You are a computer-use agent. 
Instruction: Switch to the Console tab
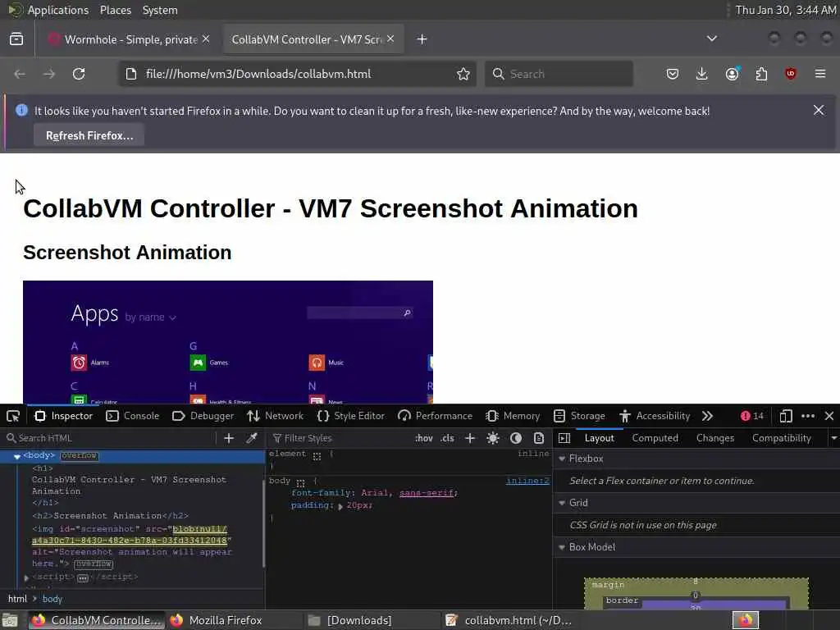click(133, 416)
